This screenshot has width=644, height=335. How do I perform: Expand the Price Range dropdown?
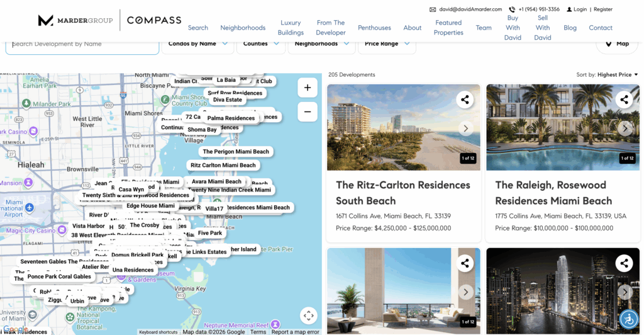(x=387, y=44)
